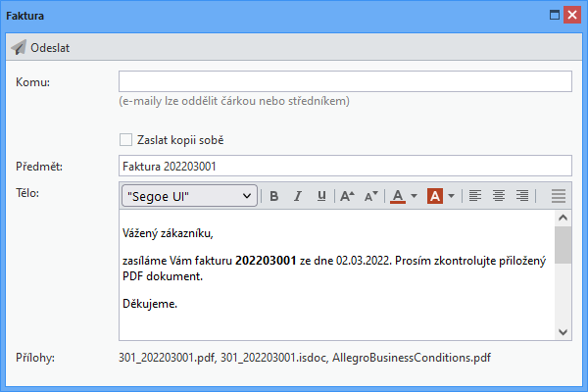Viewport: 588px width, 392px height.
Task: Click the justify icon at toolbar end
Action: click(x=559, y=196)
